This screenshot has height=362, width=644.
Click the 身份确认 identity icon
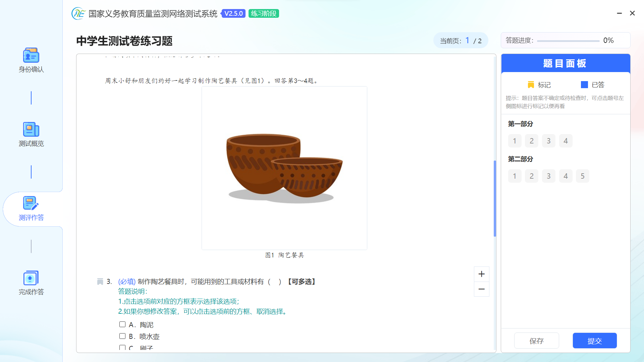point(31,56)
